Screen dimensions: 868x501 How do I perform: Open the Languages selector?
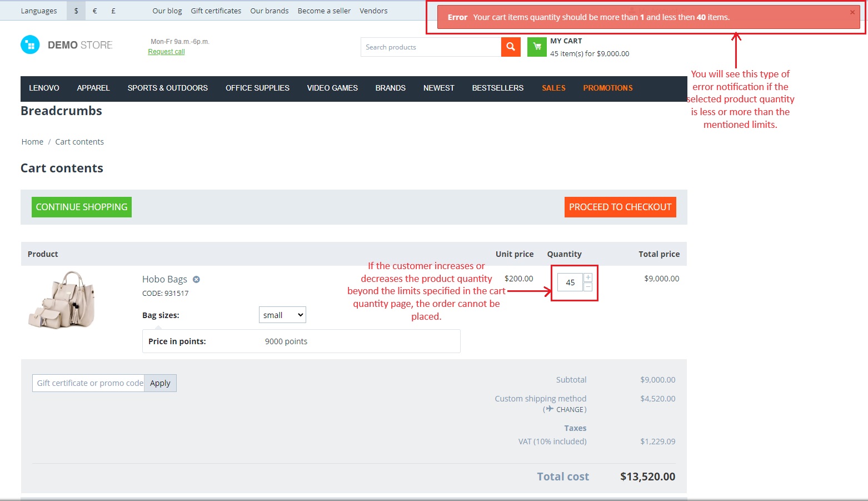(39, 11)
